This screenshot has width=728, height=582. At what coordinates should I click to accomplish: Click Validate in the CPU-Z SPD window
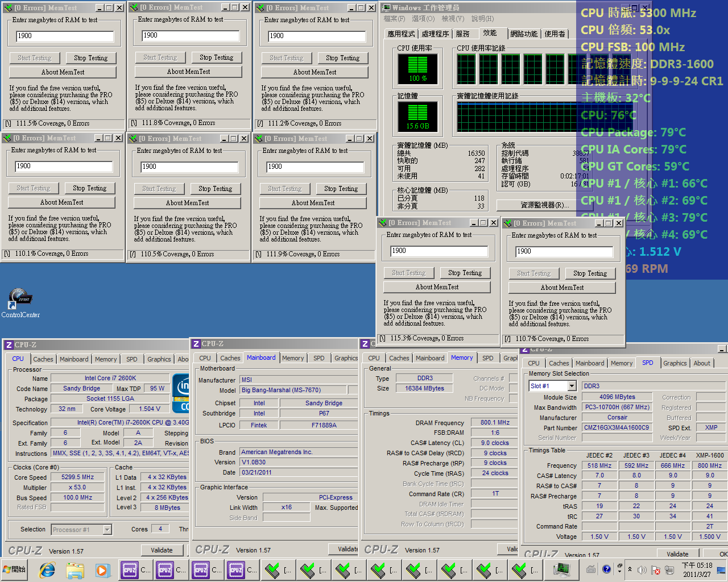677,554
